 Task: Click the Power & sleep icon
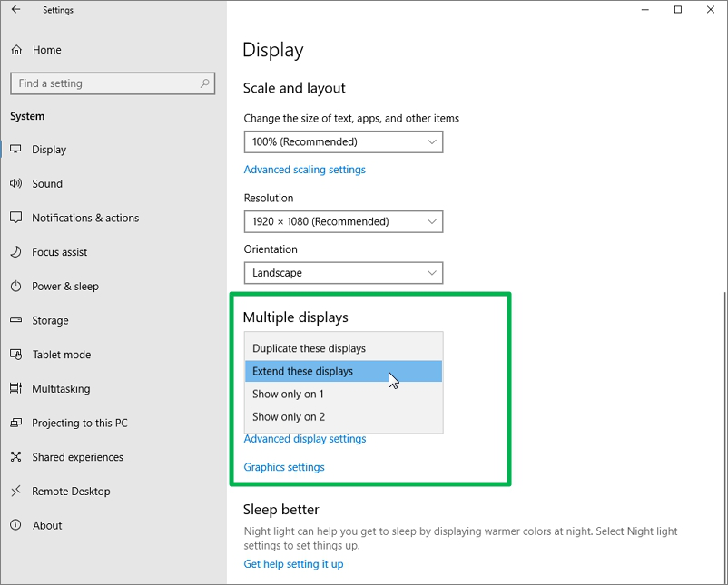click(x=15, y=287)
